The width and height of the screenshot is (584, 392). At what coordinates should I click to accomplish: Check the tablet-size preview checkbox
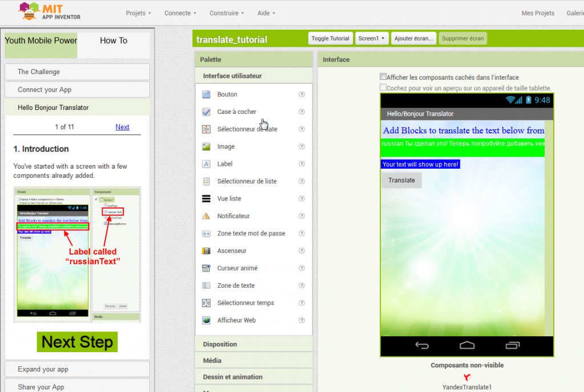[383, 87]
